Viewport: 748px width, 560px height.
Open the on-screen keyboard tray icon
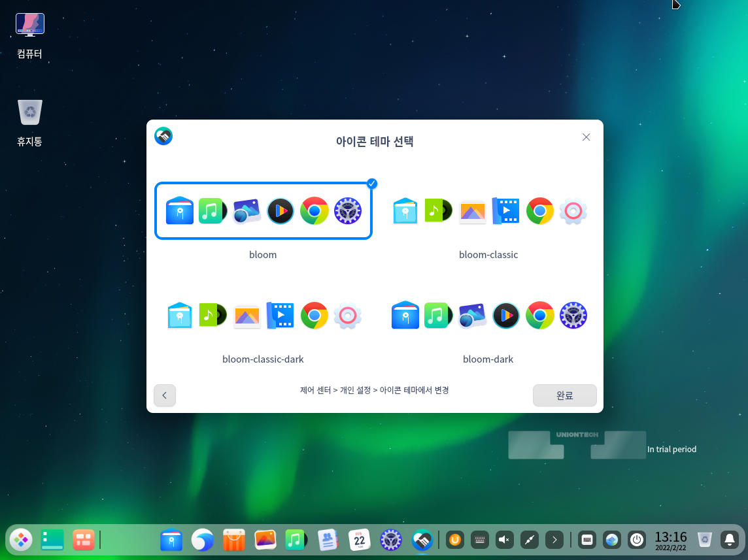point(587,540)
